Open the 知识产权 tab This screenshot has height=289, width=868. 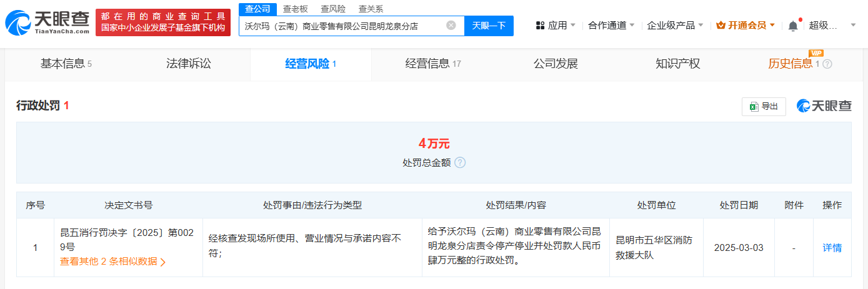click(677, 64)
